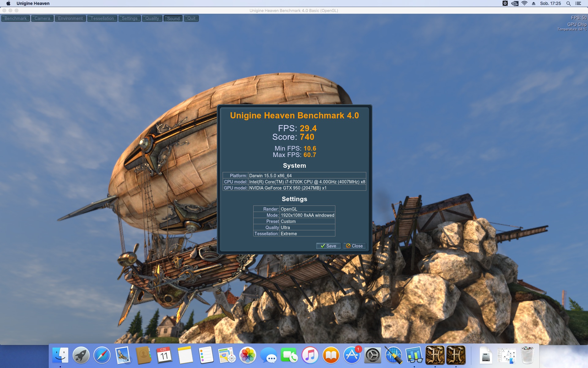Expand the Quality dropdown menu

coord(152,18)
